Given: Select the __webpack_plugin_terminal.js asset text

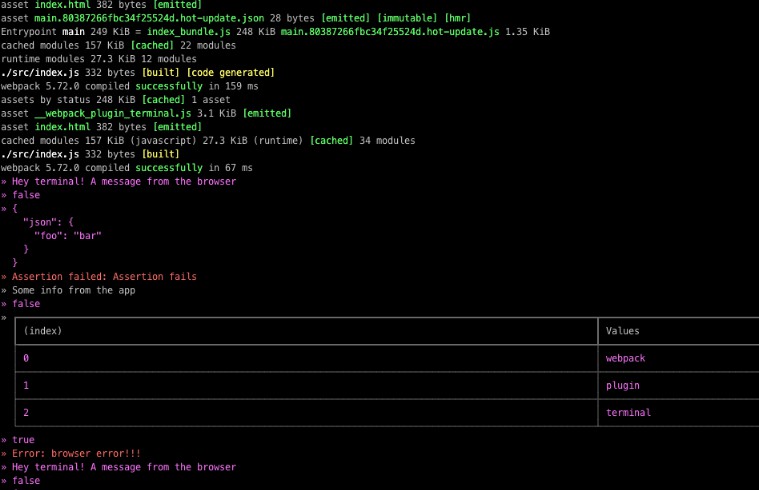Looking at the screenshot, I should click(113, 113).
